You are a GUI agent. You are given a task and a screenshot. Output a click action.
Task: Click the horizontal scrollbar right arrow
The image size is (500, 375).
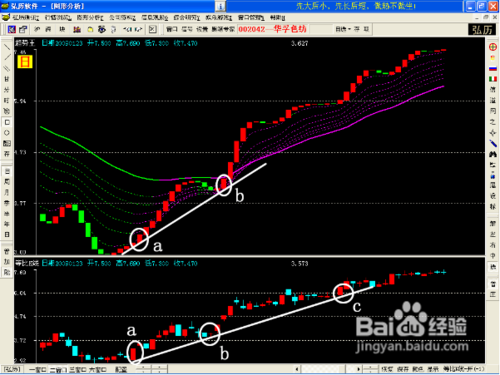[x=358, y=369]
